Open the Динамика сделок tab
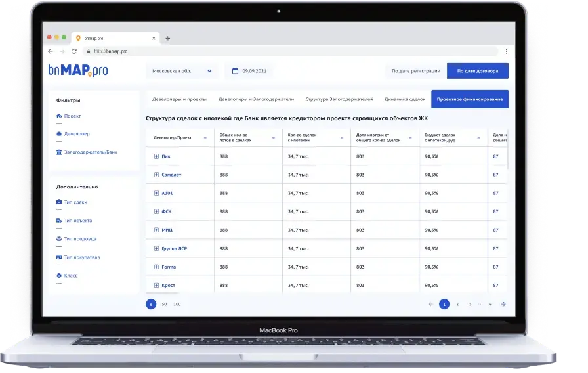 pos(405,99)
